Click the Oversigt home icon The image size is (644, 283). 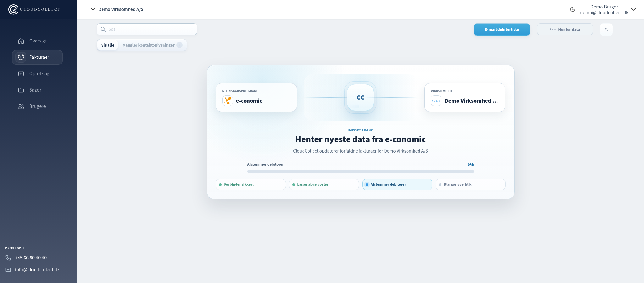(21, 41)
